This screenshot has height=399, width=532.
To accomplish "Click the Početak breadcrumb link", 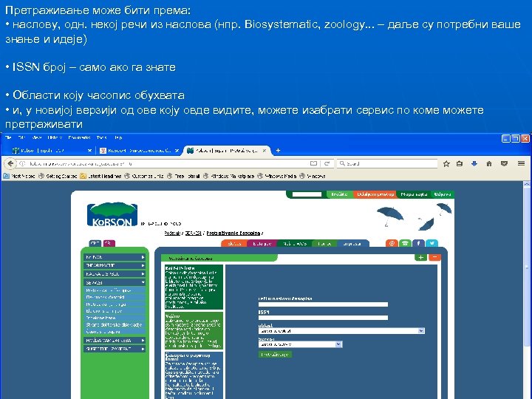I will pyautogui.click(x=172, y=233).
